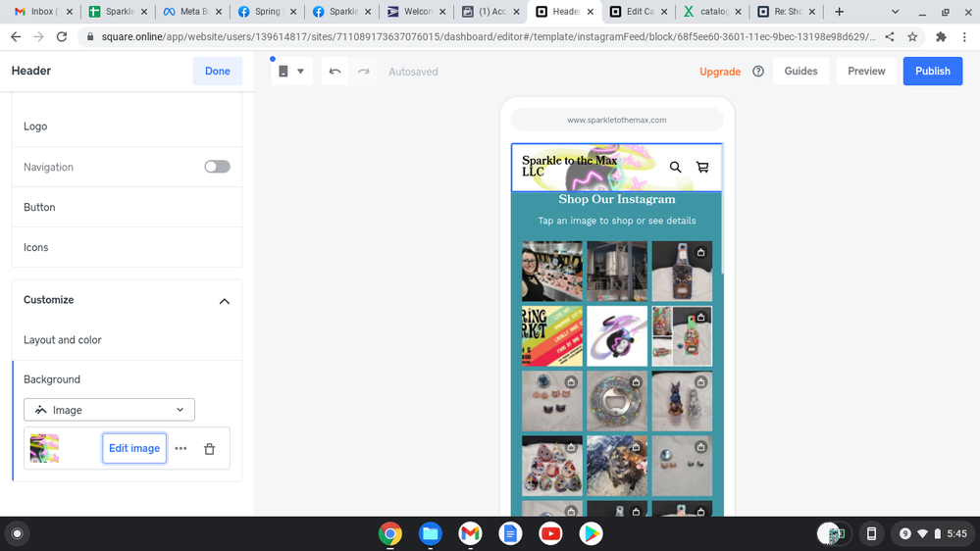Toggle the Navigation switch
The width and height of the screenshot is (980, 551).
click(x=217, y=167)
